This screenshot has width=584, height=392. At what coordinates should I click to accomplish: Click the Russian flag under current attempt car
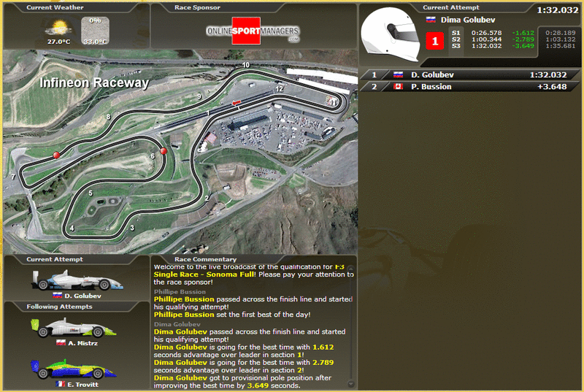pyautogui.click(x=58, y=296)
